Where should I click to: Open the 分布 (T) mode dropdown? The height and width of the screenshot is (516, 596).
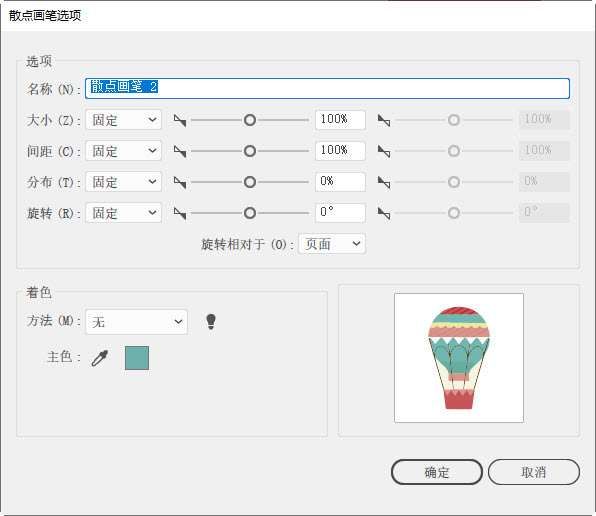point(124,182)
